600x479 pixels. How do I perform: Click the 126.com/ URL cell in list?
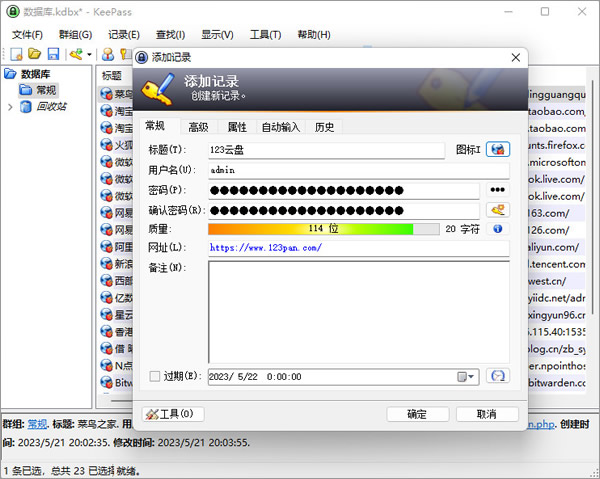(x=549, y=230)
